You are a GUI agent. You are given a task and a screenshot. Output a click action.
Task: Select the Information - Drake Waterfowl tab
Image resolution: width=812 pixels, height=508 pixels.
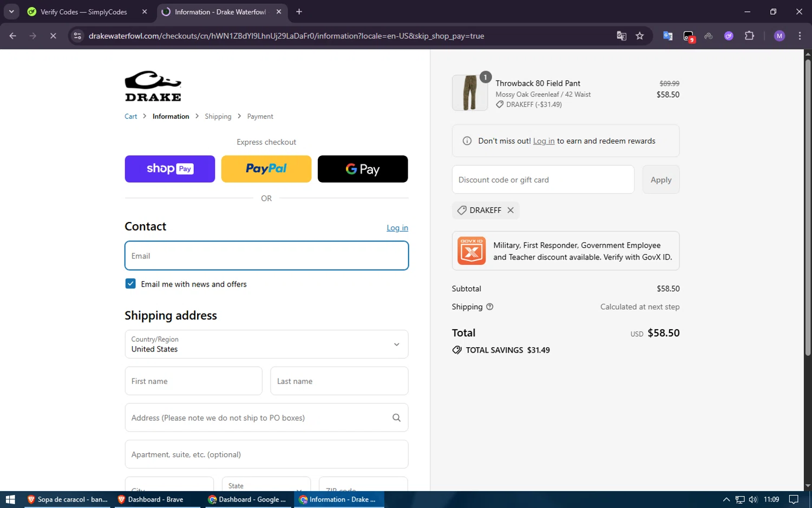[220, 12]
